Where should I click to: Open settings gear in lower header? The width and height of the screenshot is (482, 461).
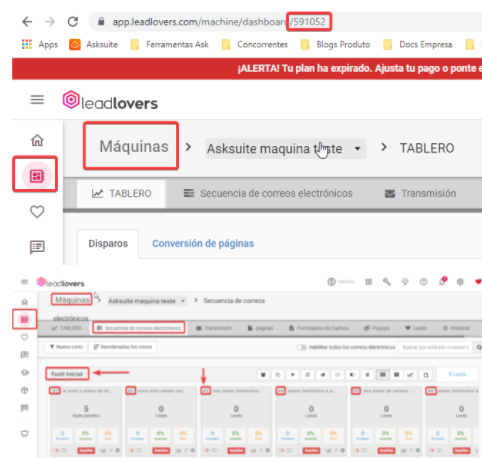pyautogui.click(x=460, y=282)
